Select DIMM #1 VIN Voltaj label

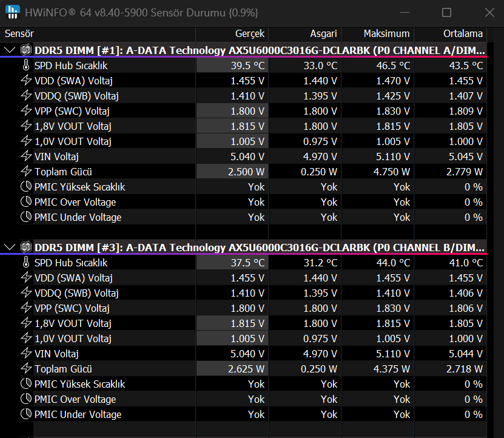[56, 157]
